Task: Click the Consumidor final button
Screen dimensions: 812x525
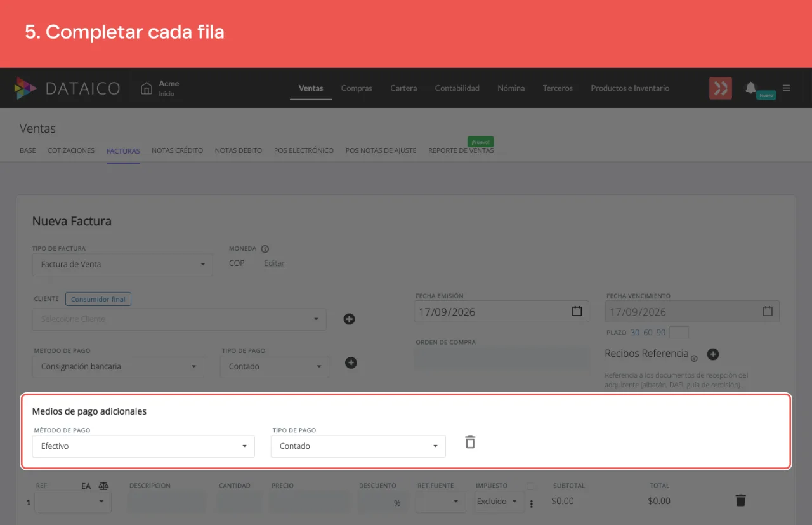Action: 98,299
